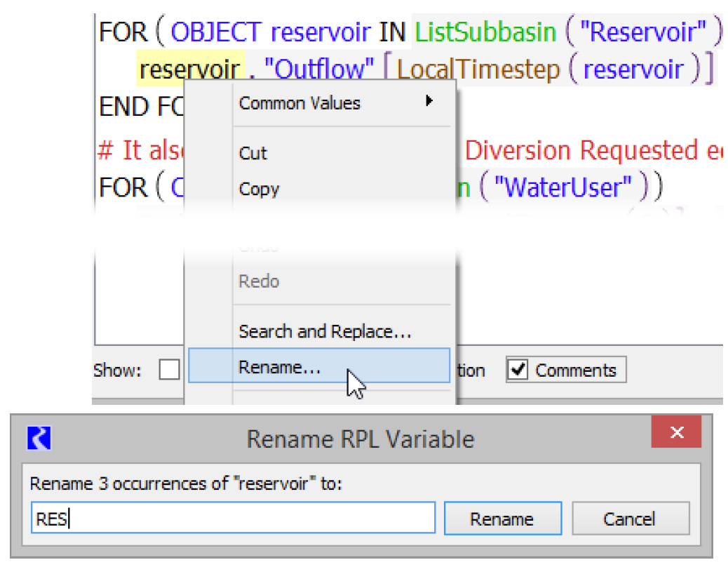Pick Redo from the context menu
728x567 pixels.
(x=259, y=281)
